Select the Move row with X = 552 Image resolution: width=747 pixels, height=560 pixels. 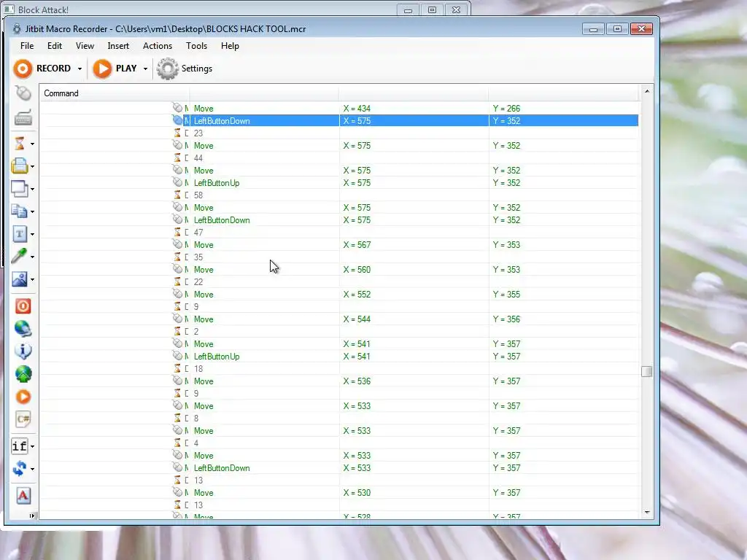tap(338, 295)
